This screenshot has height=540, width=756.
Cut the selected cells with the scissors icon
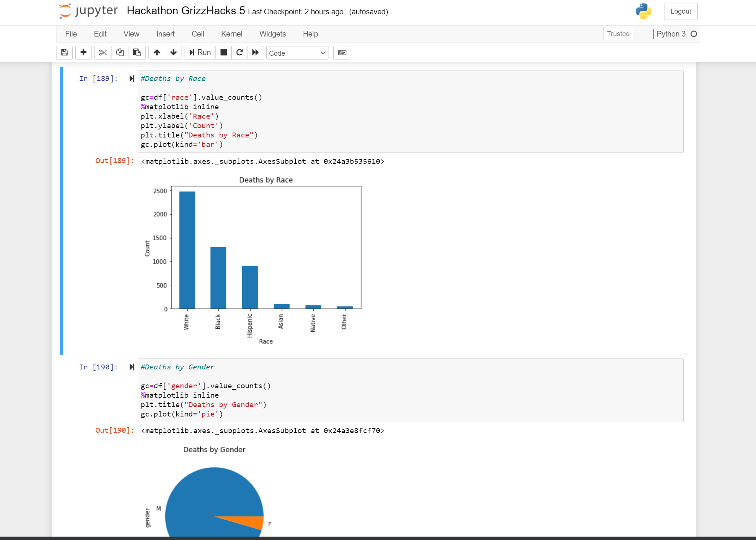102,53
